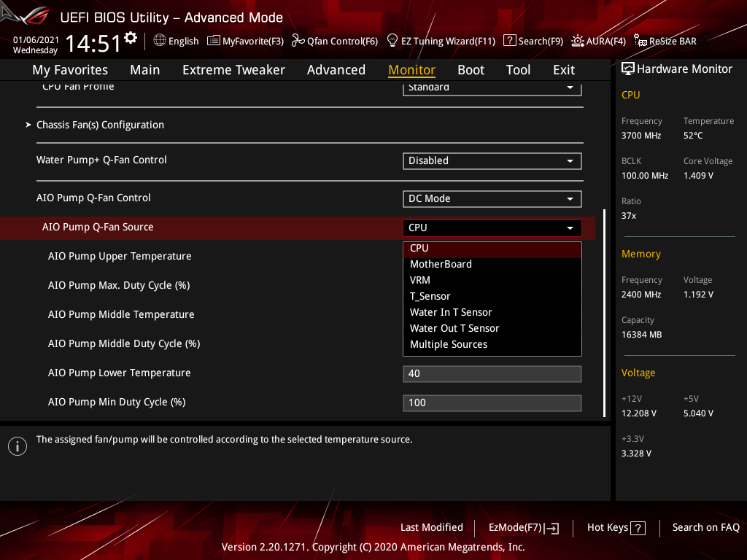Click AIO Pump Min Duty Cycle field

(492, 402)
